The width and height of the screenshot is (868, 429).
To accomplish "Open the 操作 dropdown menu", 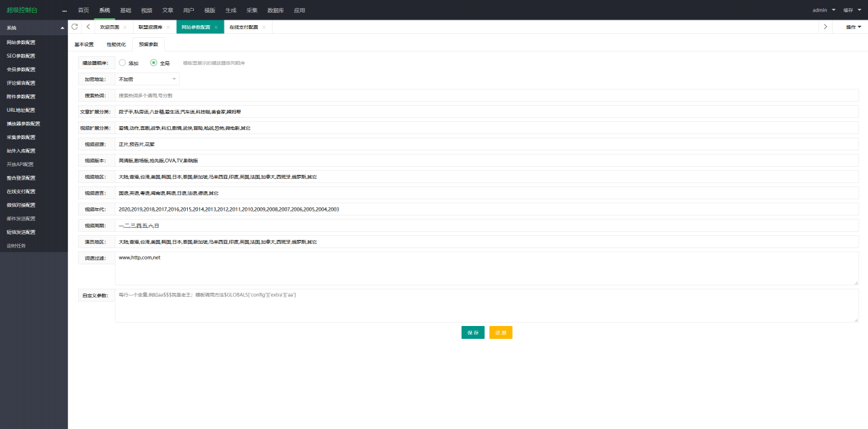I will pyautogui.click(x=853, y=27).
